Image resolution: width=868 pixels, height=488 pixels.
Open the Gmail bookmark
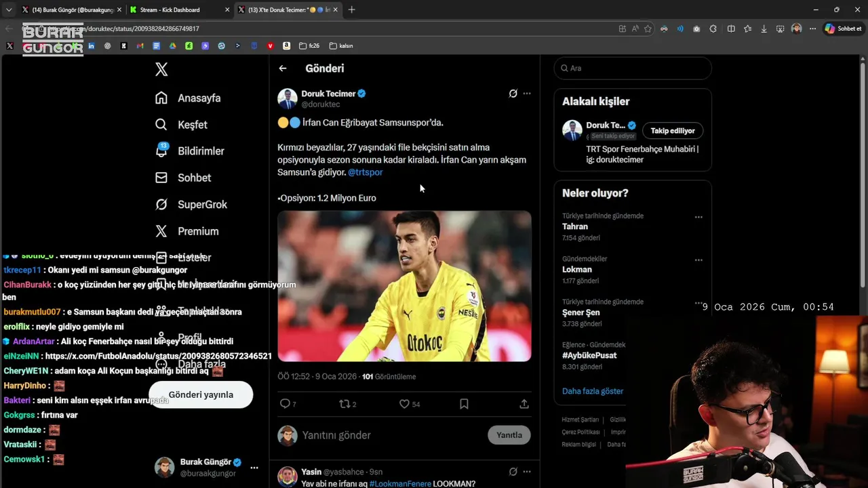140,45
